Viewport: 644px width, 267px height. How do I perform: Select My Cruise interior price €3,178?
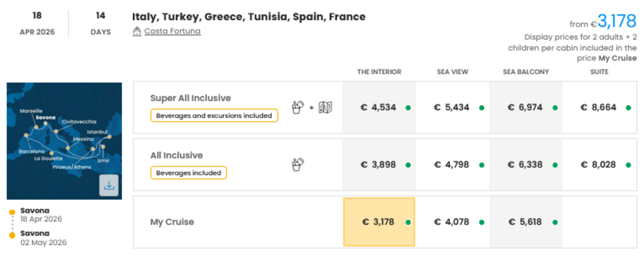point(378,222)
